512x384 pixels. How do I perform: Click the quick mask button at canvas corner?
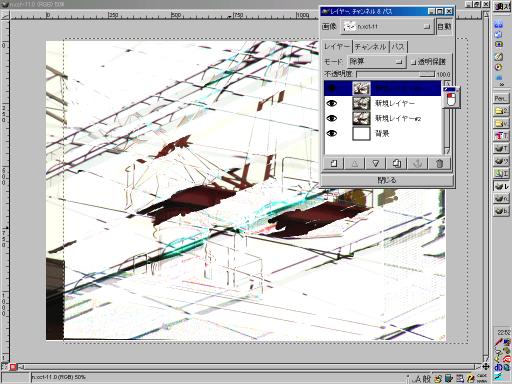13,367
